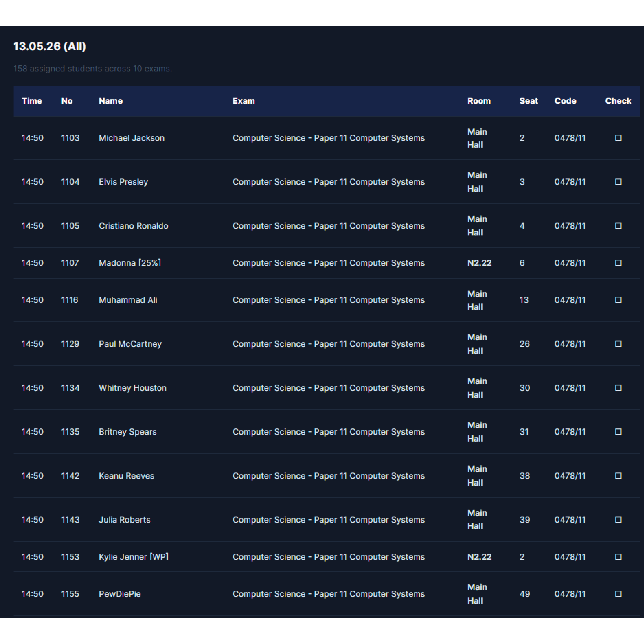
Task: Click candidate number 1116
Action: tap(70, 300)
